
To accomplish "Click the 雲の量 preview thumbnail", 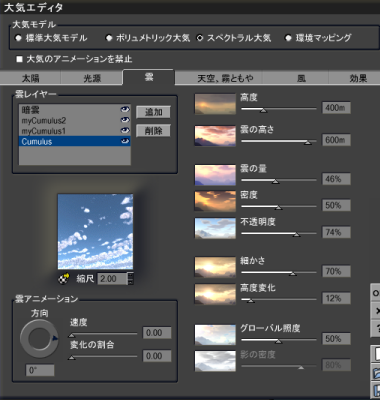I will click(x=215, y=175).
